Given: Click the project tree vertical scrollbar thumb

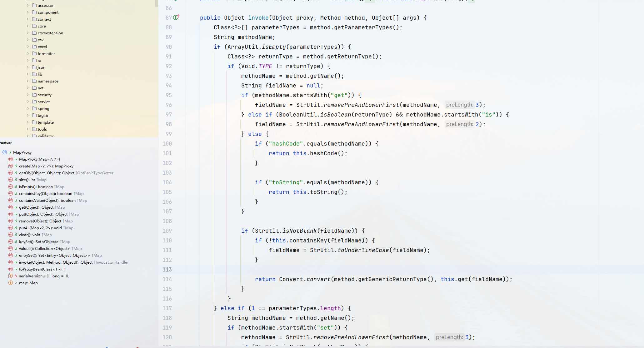Looking at the screenshot, I should coord(157,3).
